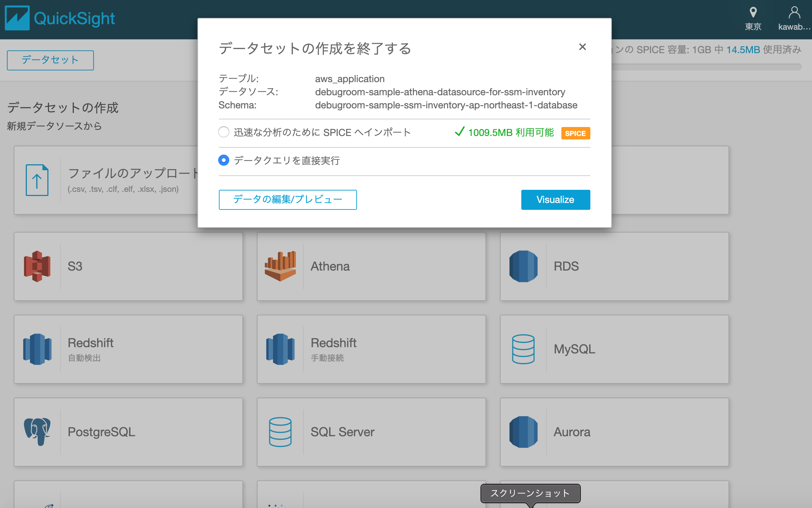Click the SQL Server database icon

click(x=280, y=432)
